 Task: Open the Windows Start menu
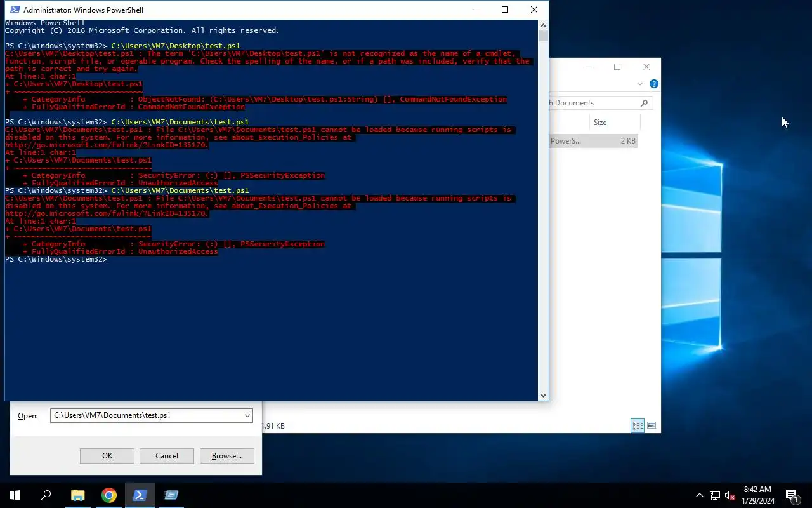[x=15, y=495]
